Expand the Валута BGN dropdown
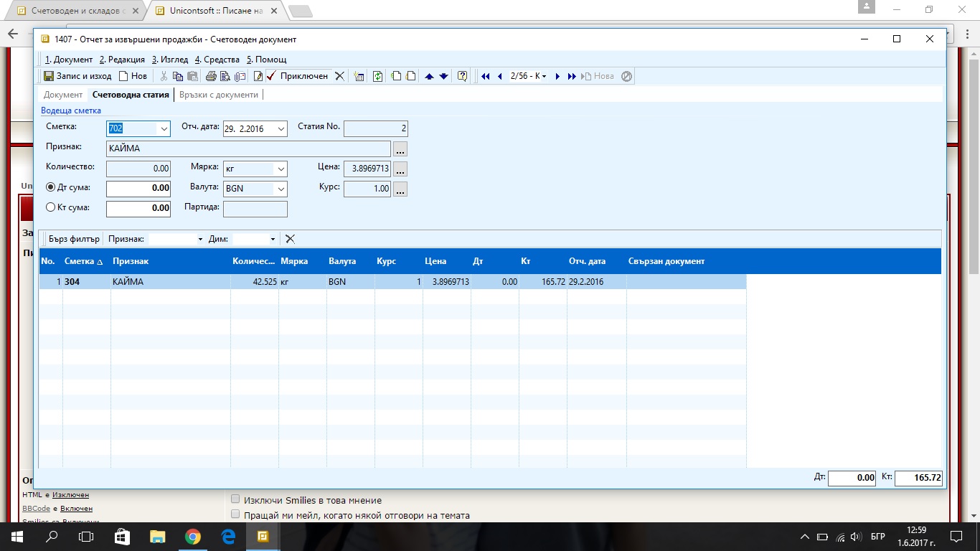 pos(281,189)
